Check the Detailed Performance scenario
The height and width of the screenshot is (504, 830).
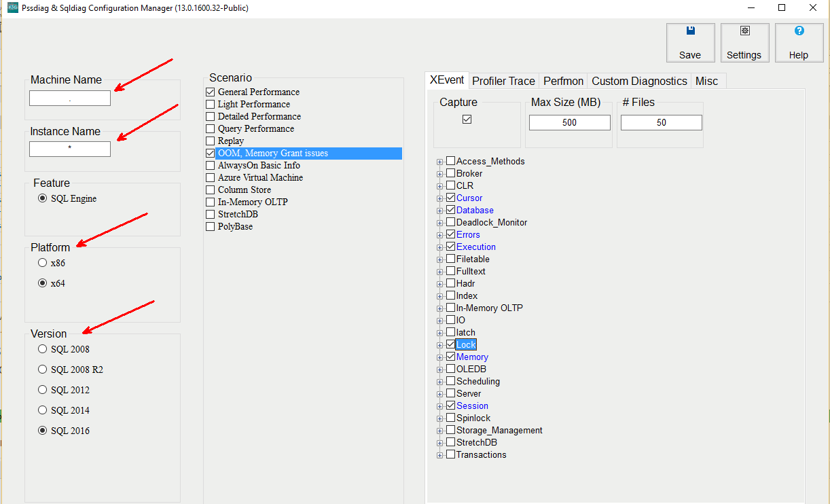coord(210,116)
